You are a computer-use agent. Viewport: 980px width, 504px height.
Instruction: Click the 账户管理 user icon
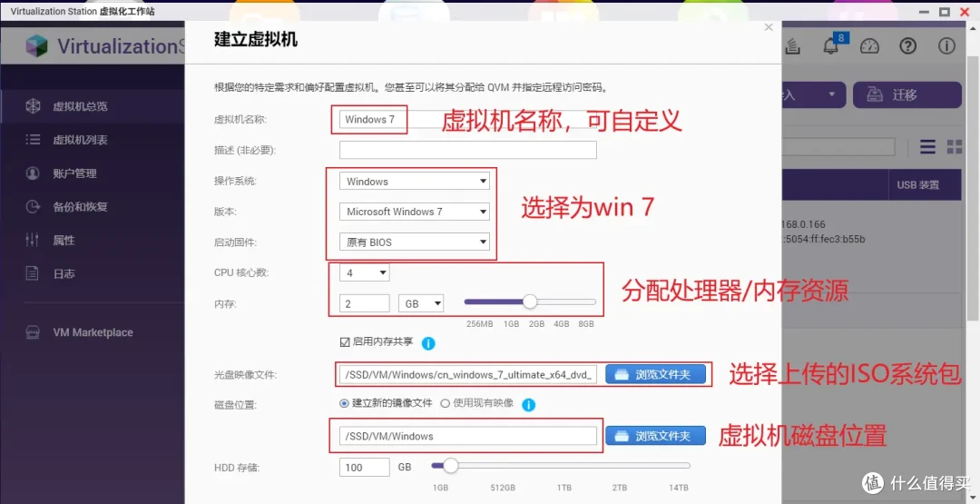coord(33,173)
